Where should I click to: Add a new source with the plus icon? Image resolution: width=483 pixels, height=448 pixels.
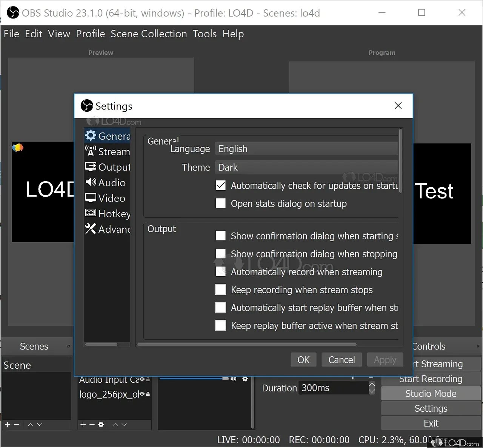point(83,425)
